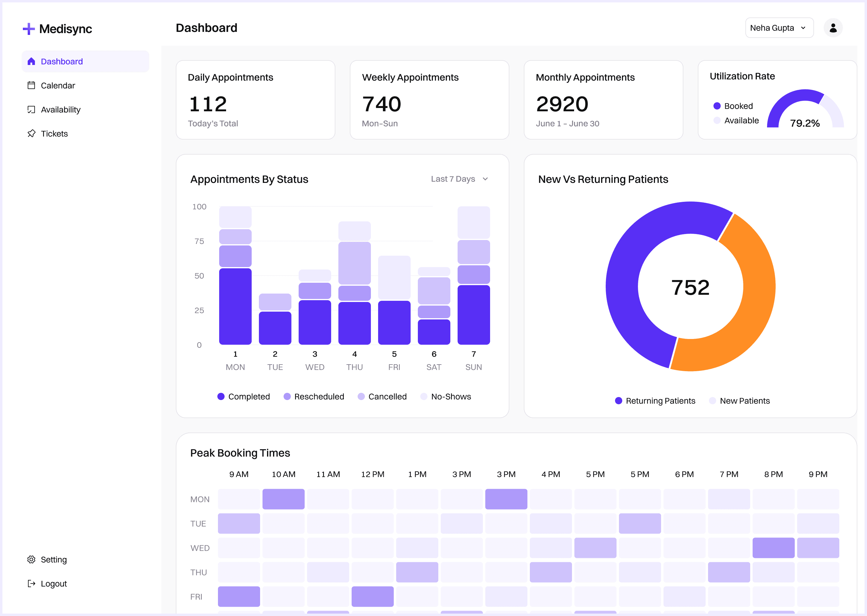Click the Dashboard home icon

point(32,61)
